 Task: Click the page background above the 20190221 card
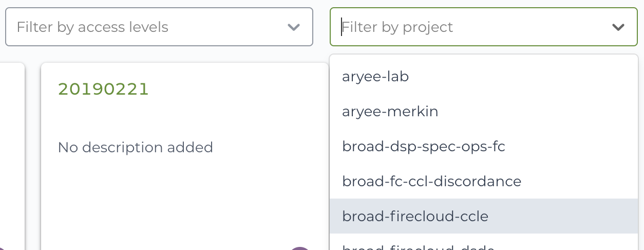(185, 55)
